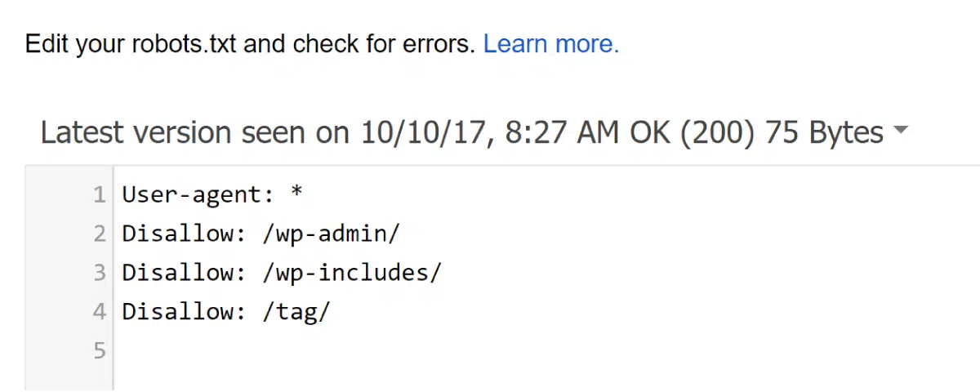The width and height of the screenshot is (980, 392).
Task: Expand the latest version dropdown arrow
Action: coord(901,131)
